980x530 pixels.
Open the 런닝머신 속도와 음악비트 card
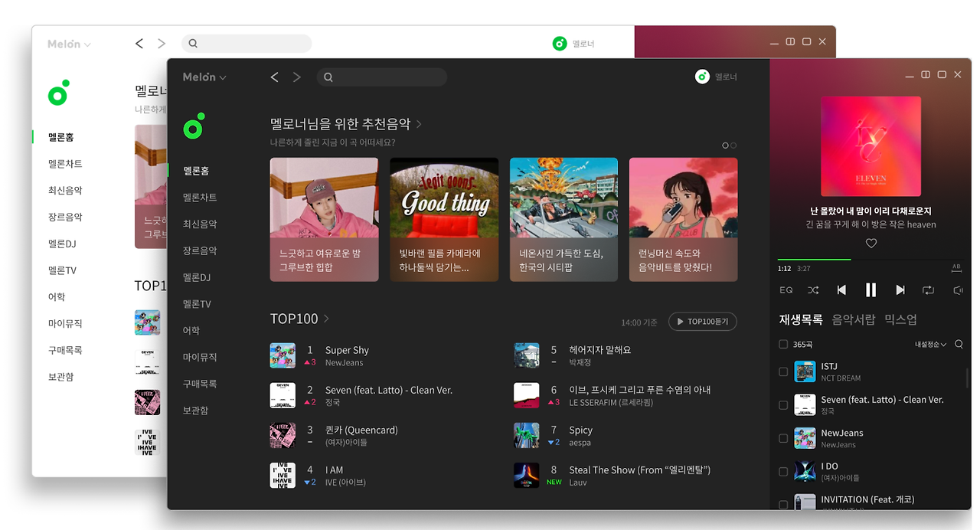pyautogui.click(x=684, y=220)
